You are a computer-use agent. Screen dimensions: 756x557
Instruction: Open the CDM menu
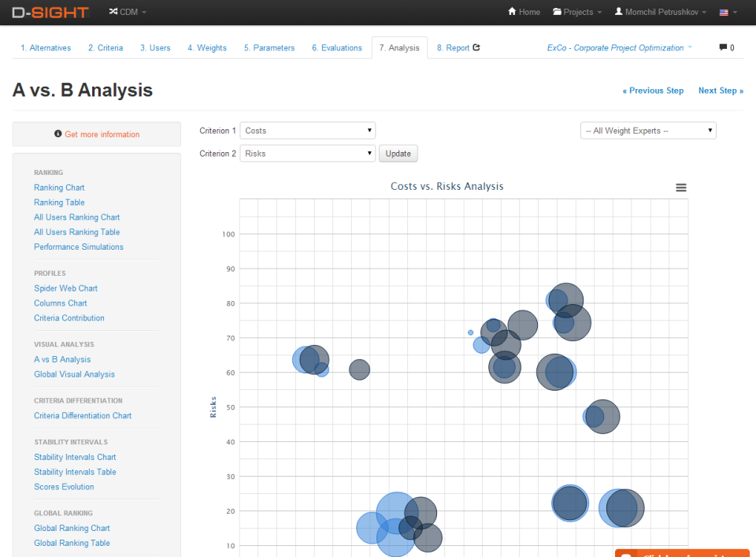[x=127, y=13]
